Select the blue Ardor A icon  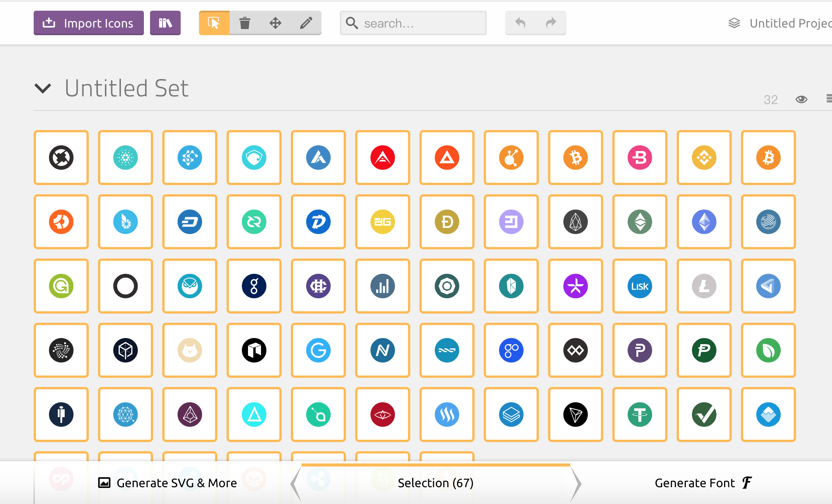pos(318,158)
